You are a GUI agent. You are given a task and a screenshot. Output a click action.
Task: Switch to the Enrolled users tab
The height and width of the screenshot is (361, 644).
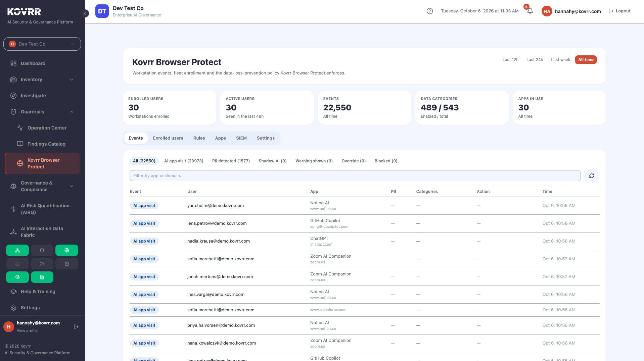coord(168,138)
